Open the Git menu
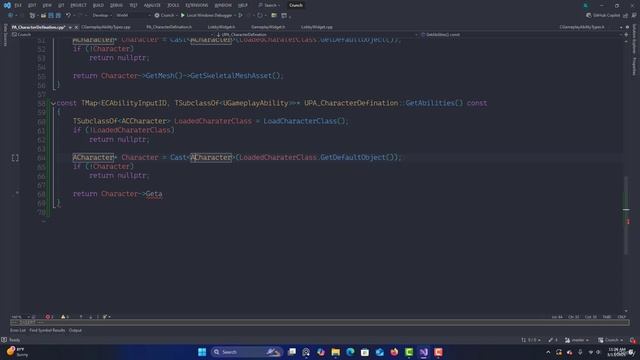This screenshot has height=360, width=640. tap(61, 5)
